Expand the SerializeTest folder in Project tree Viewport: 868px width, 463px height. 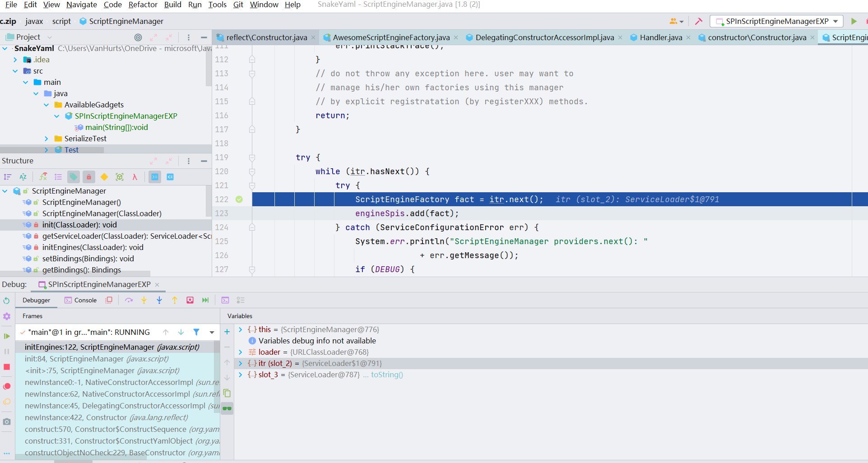tap(46, 139)
